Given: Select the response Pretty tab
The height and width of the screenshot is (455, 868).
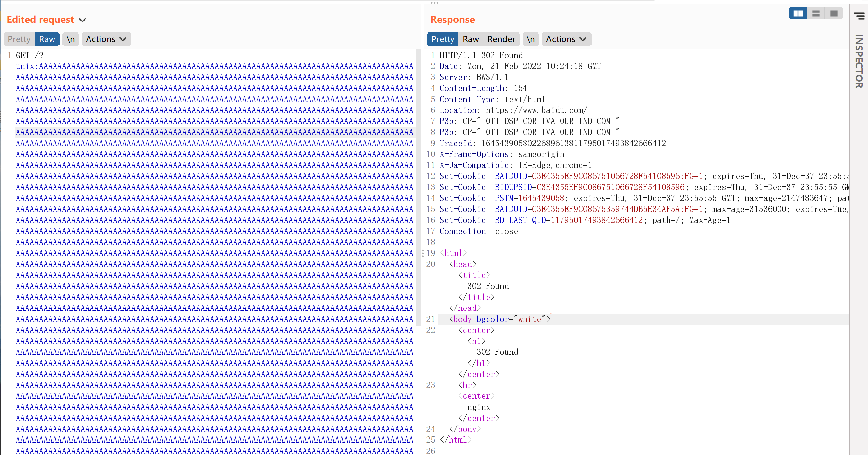Looking at the screenshot, I should tap(443, 39).
